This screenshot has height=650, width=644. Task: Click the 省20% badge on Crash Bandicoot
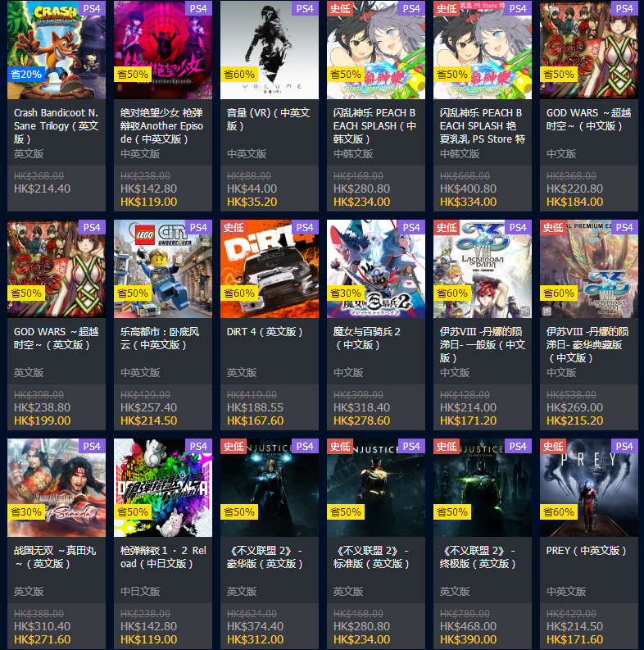point(26,75)
